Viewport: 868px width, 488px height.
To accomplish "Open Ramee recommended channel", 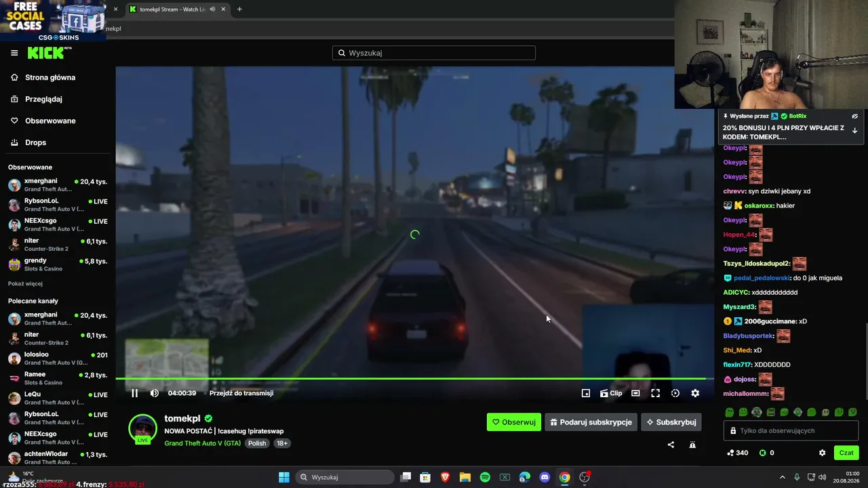I will [58, 378].
